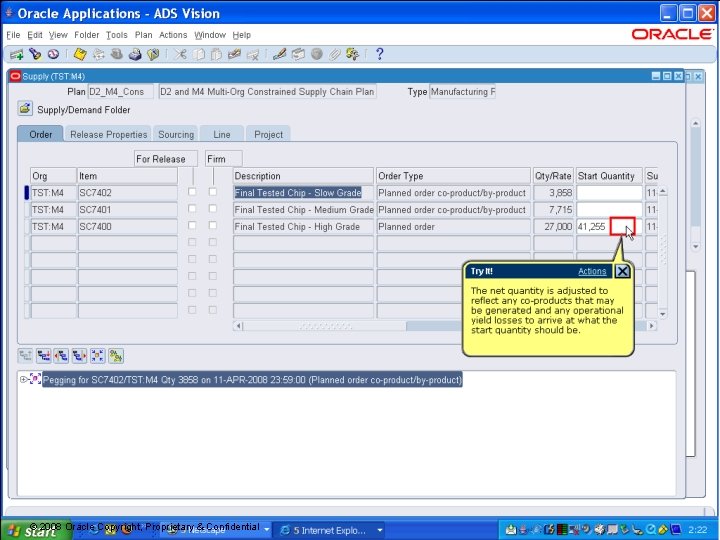This screenshot has width=720, height=540.
Task: Open the Plan menu
Action: (143, 35)
